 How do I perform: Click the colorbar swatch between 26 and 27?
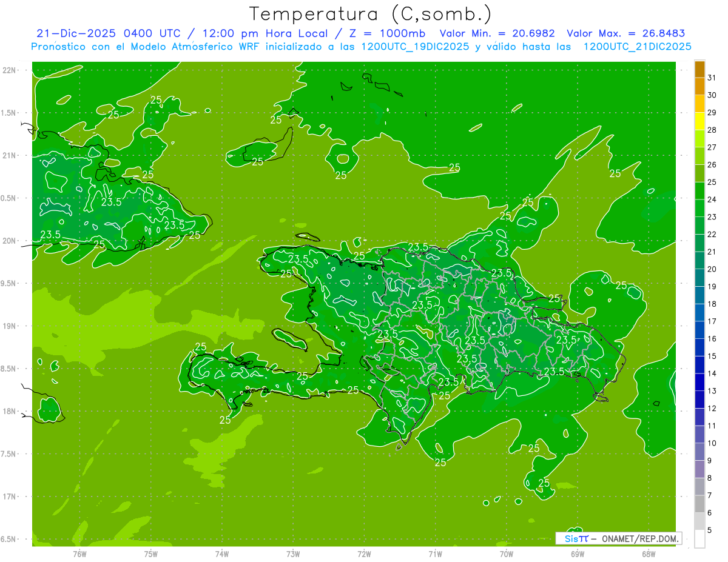[699, 156]
